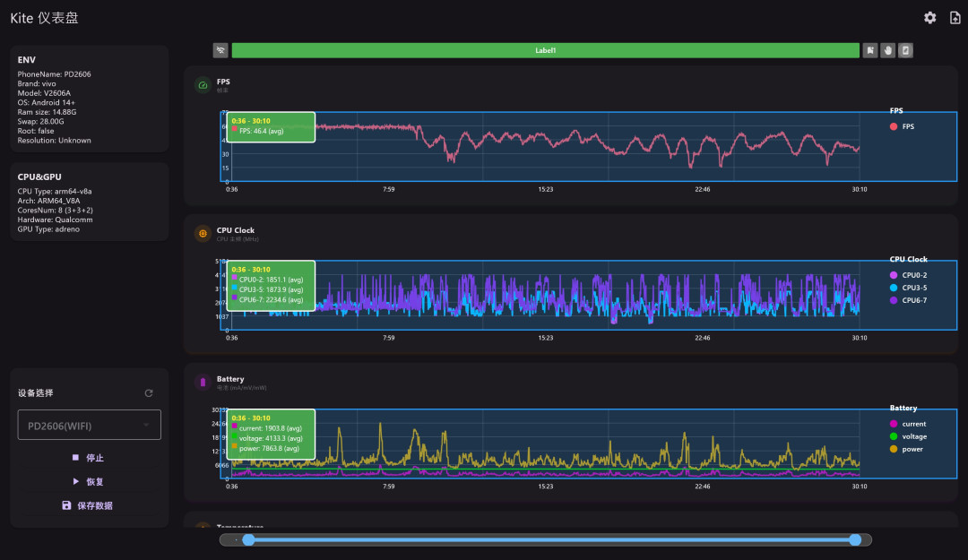Click the 'CPU6-7: 2234.6 (avg)' tooltip value

[x=271, y=300]
